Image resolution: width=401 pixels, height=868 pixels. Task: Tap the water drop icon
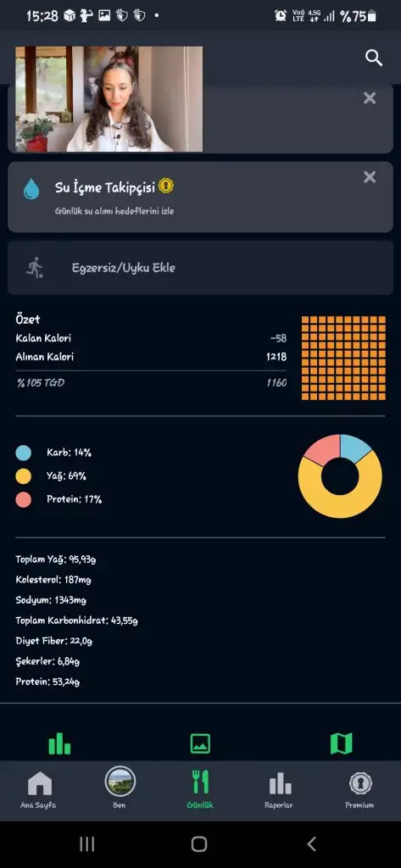[31, 189]
